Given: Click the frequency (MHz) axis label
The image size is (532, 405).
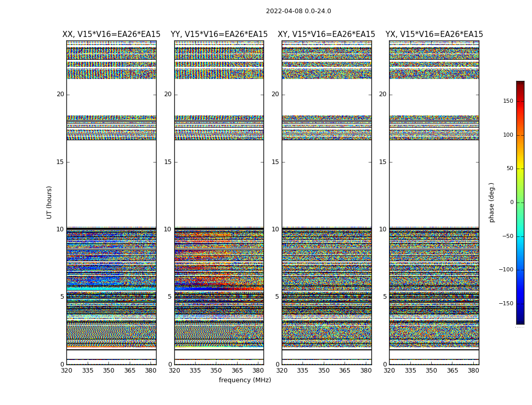Looking at the screenshot, I should tap(245, 380).
